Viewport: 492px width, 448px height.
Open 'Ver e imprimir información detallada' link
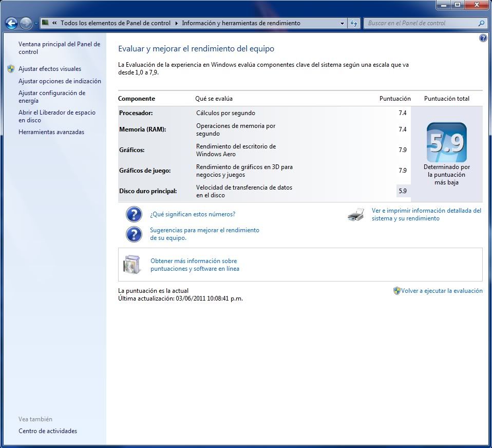coord(426,214)
